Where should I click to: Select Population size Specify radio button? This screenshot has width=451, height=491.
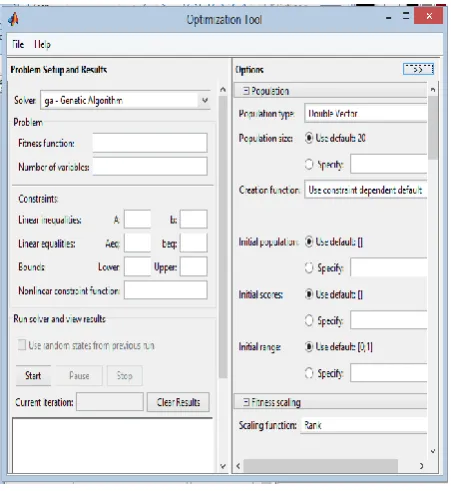[309, 164]
